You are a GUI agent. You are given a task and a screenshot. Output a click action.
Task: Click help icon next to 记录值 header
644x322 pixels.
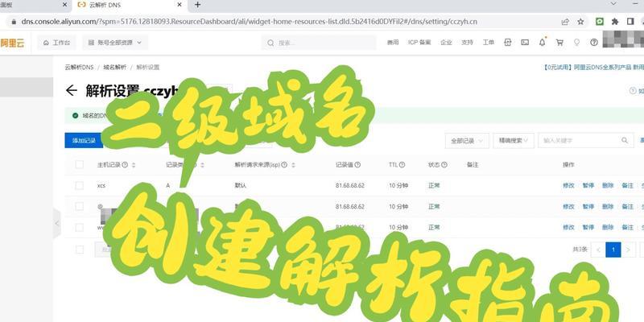[x=357, y=165]
